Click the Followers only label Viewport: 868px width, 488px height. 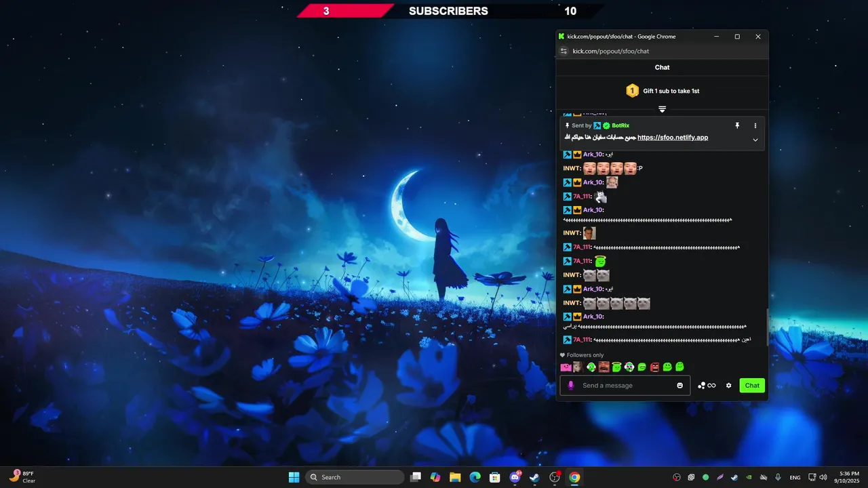[x=585, y=355]
